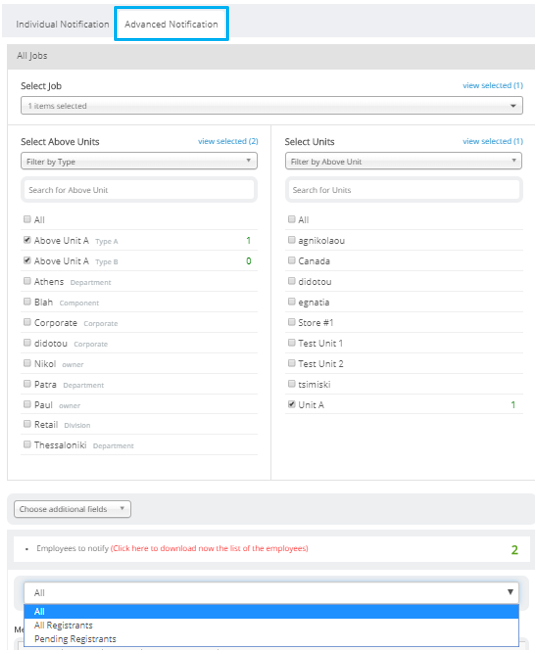The width and height of the screenshot is (538, 654).
Task: Expand the Filter by Above Unit dropdown
Action: click(403, 161)
